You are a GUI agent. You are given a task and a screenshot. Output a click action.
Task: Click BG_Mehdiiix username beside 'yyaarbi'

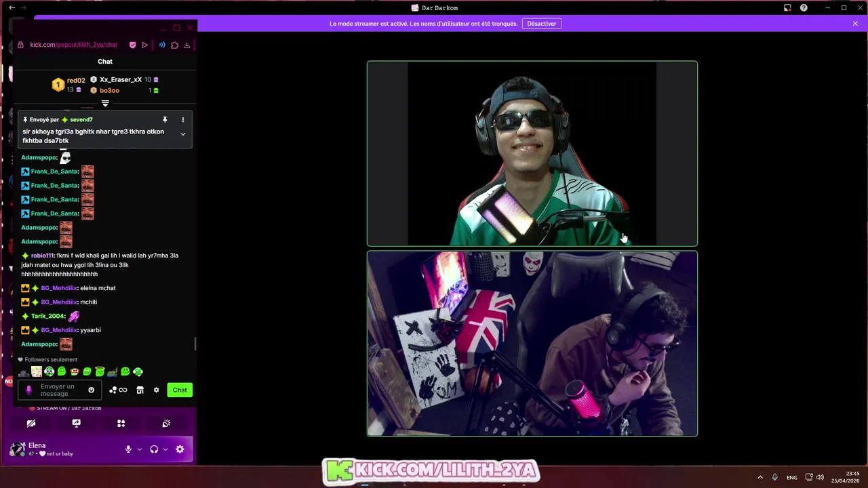59,330
